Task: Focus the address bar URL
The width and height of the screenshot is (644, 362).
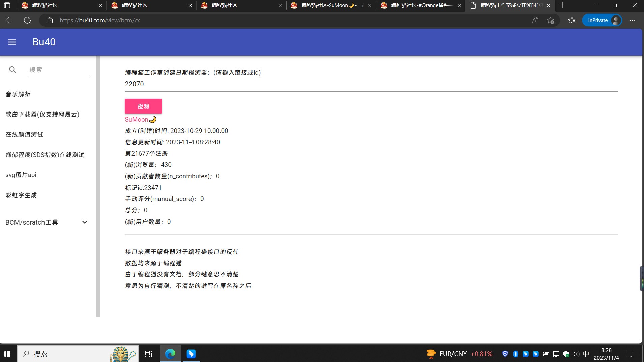Action: [100, 20]
